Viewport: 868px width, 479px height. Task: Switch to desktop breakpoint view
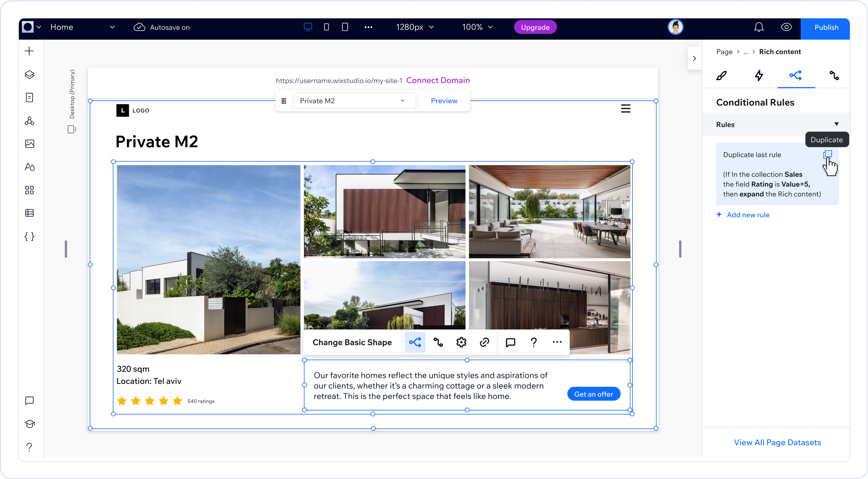tap(308, 27)
